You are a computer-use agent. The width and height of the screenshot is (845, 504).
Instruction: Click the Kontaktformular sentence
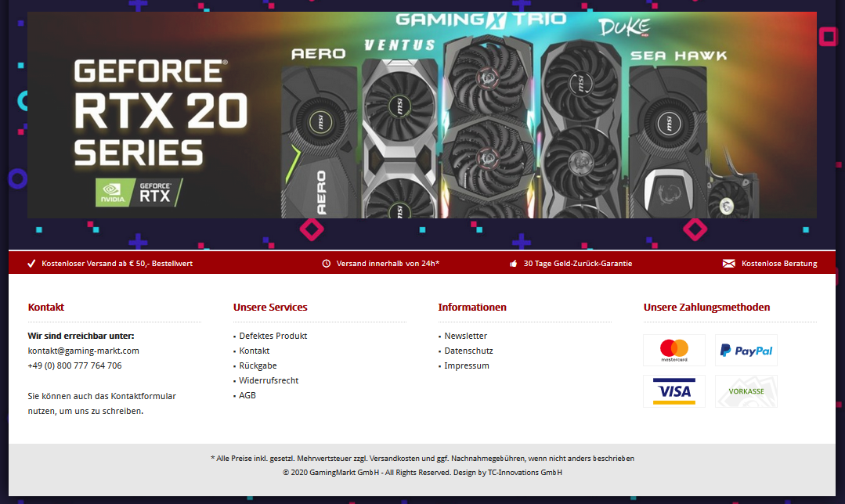[x=102, y=403]
